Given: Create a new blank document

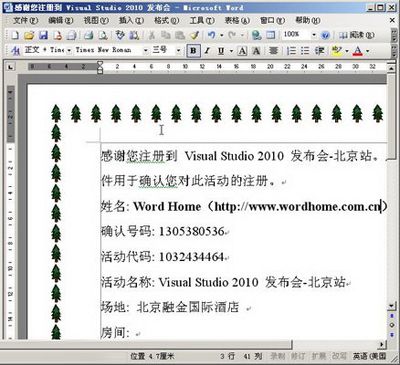Looking at the screenshot, I should pos(15,35).
